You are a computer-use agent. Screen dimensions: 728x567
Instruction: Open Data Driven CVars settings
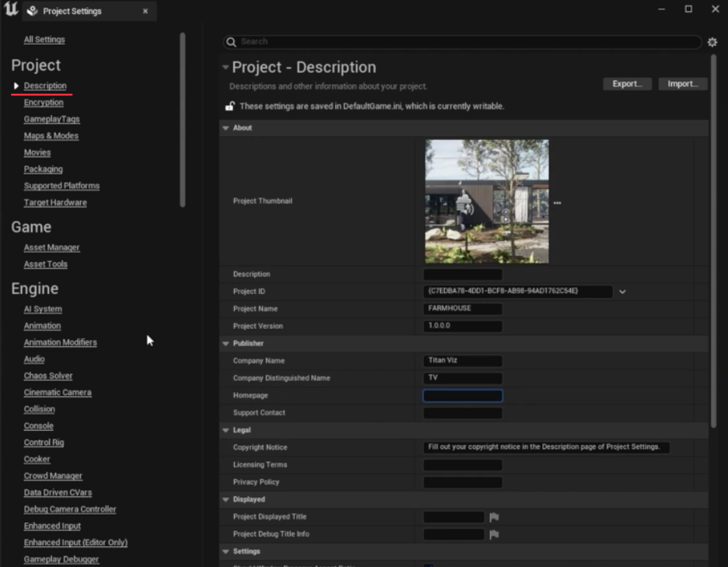(58, 493)
